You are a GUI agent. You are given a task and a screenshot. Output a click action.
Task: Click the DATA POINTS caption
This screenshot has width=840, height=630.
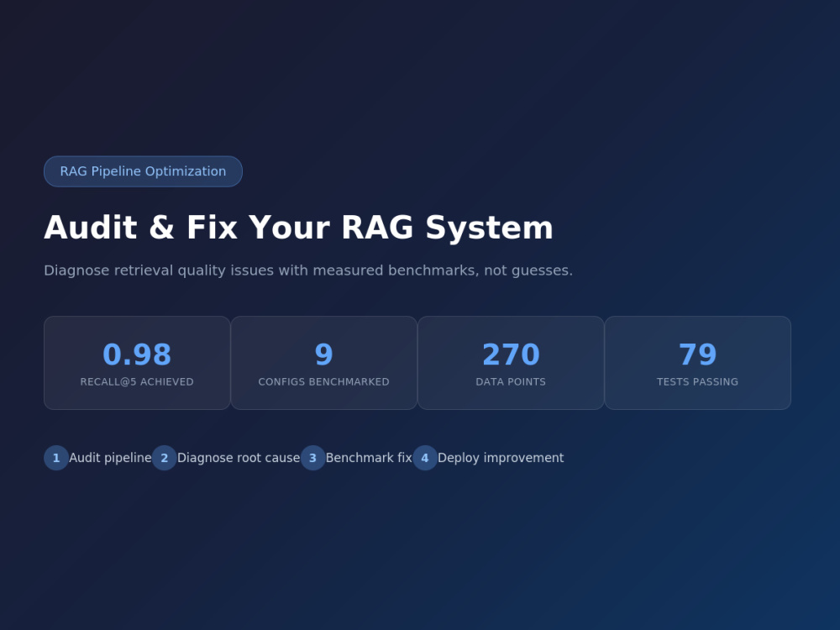[x=511, y=382]
